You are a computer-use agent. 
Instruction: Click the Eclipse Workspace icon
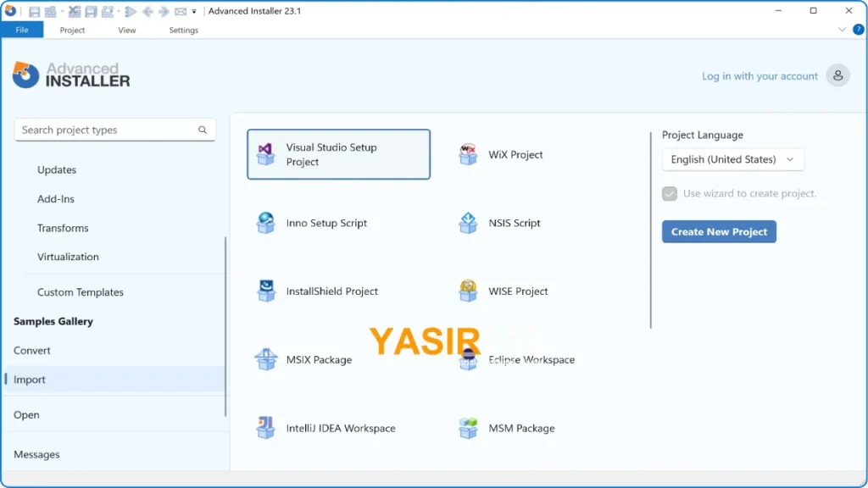pos(468,359)
